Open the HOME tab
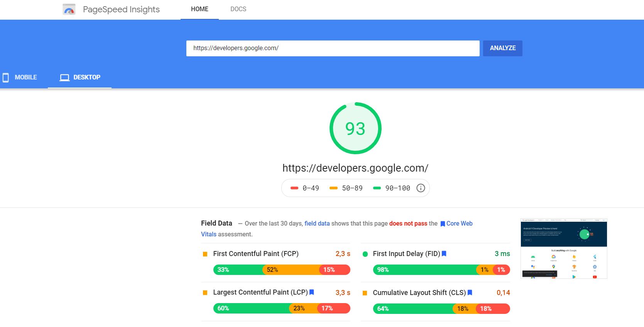This screenshot has width=644, height=327. (x=199, y=9)
